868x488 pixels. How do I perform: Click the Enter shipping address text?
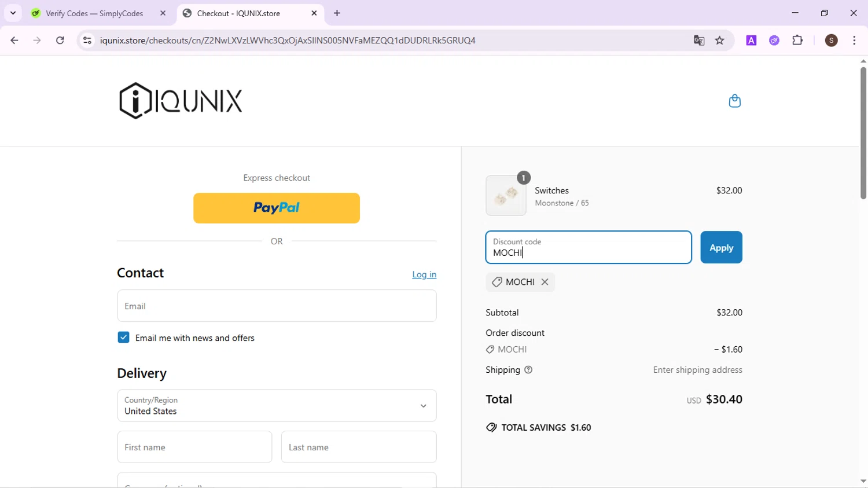(x=697, y=370)
